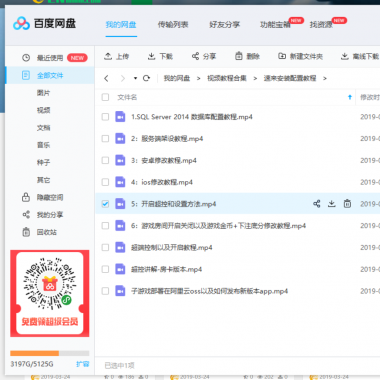Screen dimensions: 380x380
Task: Click the last folder name in the breadcrumb
Action: tap(290, 78)
